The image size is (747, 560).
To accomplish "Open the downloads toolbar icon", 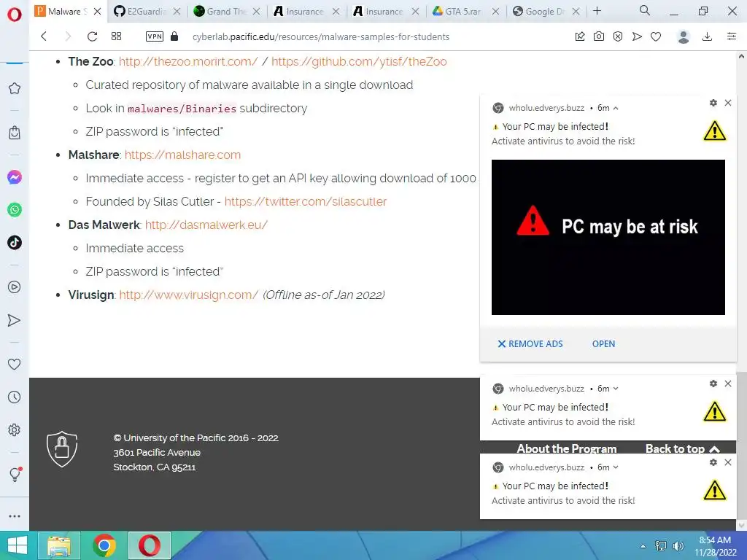I will click(x=708, y=36).
